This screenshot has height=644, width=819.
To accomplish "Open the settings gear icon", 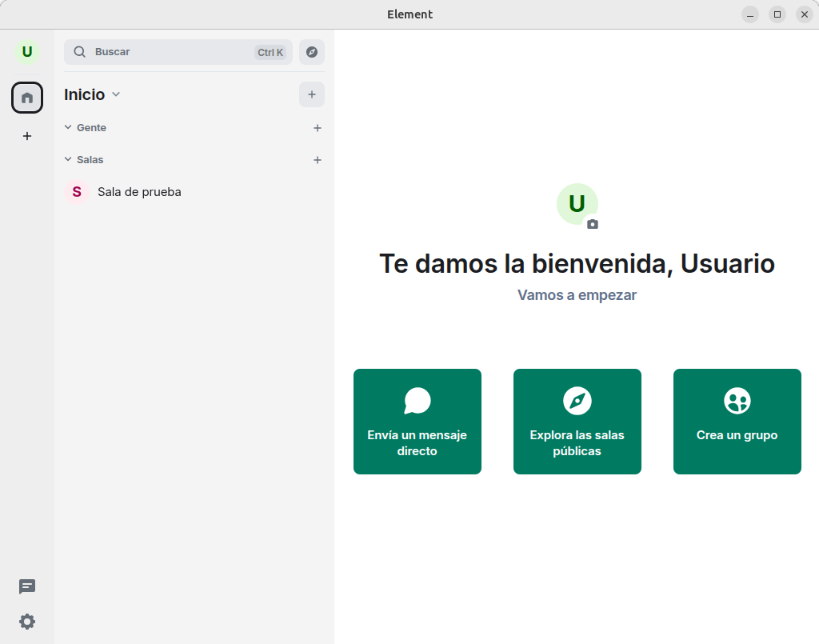I will point(27,622).
